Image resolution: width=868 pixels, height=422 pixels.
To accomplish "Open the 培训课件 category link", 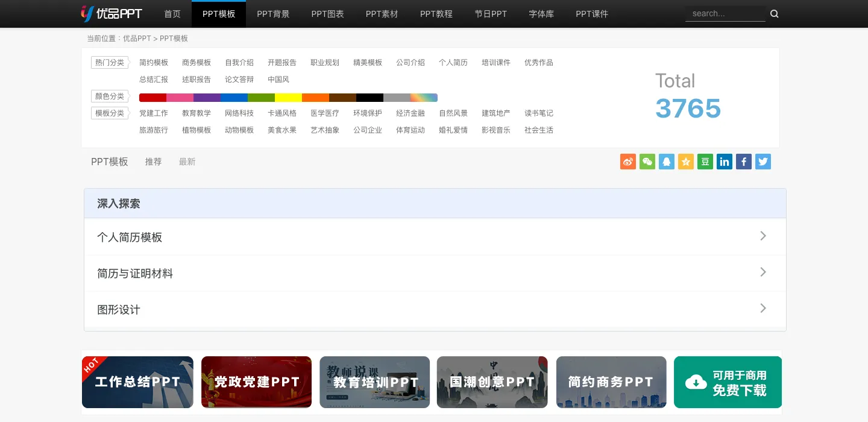I will coord(496,63).
